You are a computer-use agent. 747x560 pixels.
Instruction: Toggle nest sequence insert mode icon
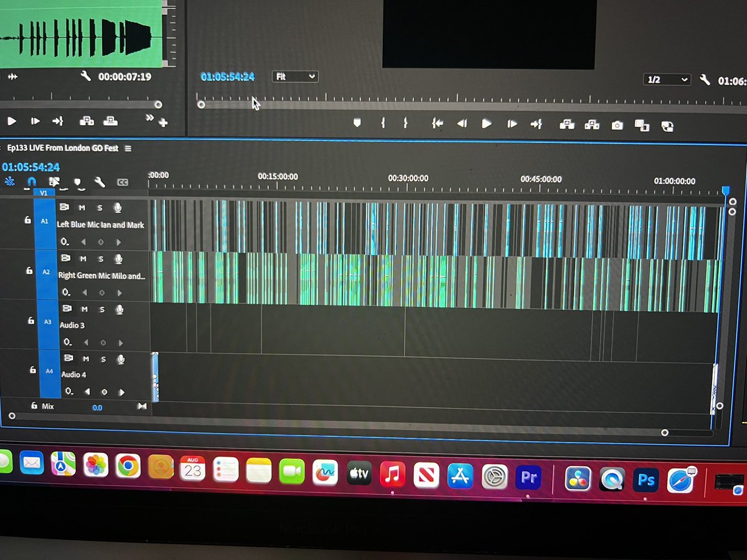tap(10, 182)
